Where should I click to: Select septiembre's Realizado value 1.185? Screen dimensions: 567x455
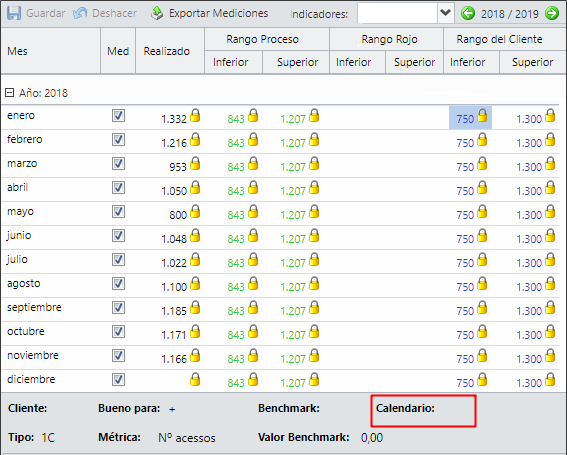[x=174, y=311]
